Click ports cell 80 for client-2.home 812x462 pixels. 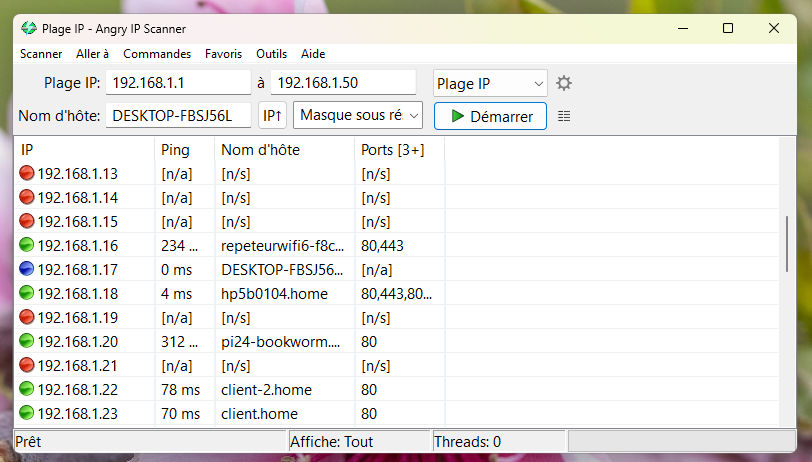coord(369,389)
